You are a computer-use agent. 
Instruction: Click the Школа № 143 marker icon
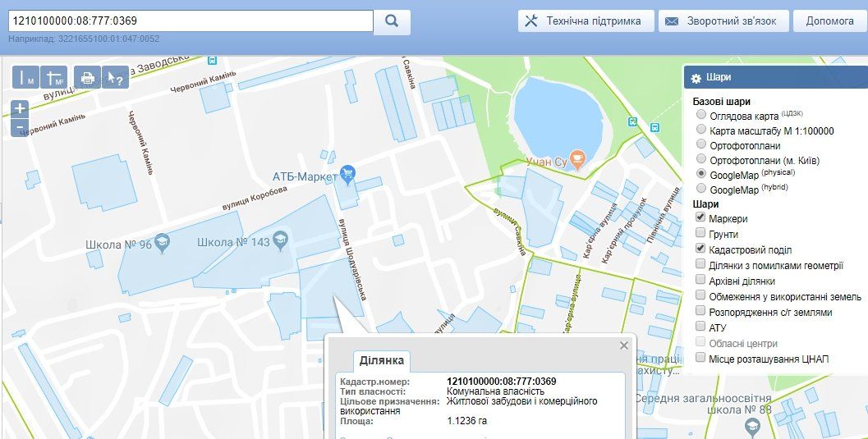coord(281,240)
